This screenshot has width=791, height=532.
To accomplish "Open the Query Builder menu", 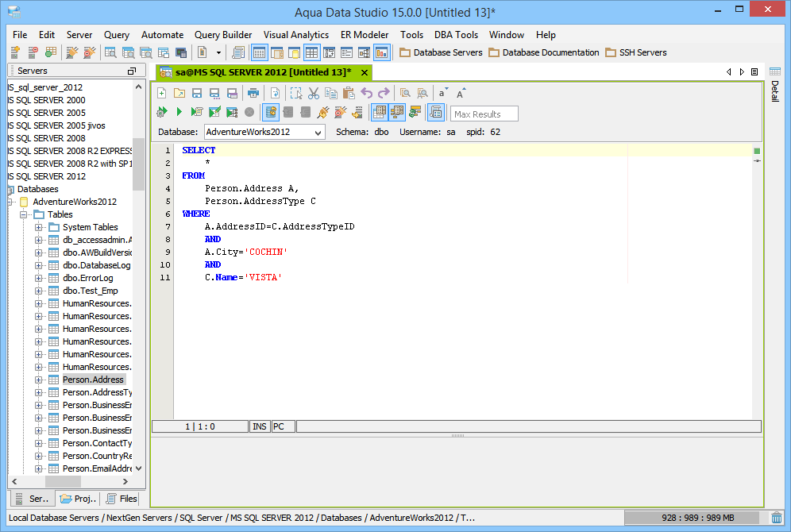I will (223, 35).
